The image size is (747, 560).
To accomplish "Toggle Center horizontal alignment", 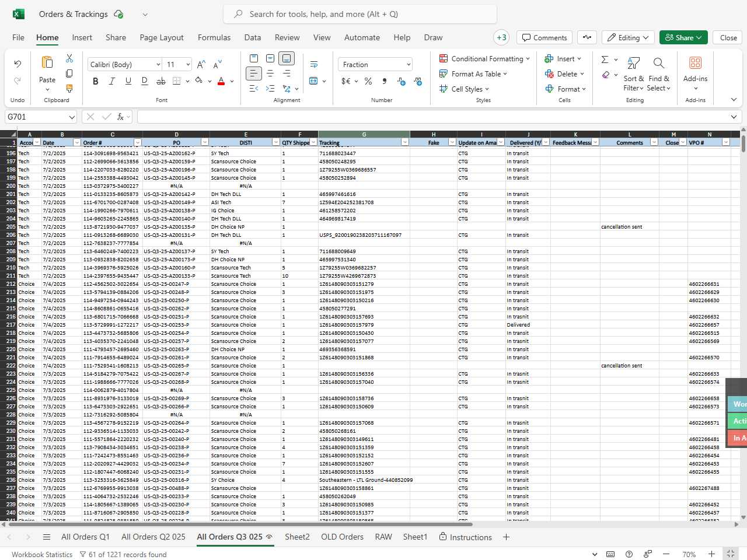I will (270, 73).
